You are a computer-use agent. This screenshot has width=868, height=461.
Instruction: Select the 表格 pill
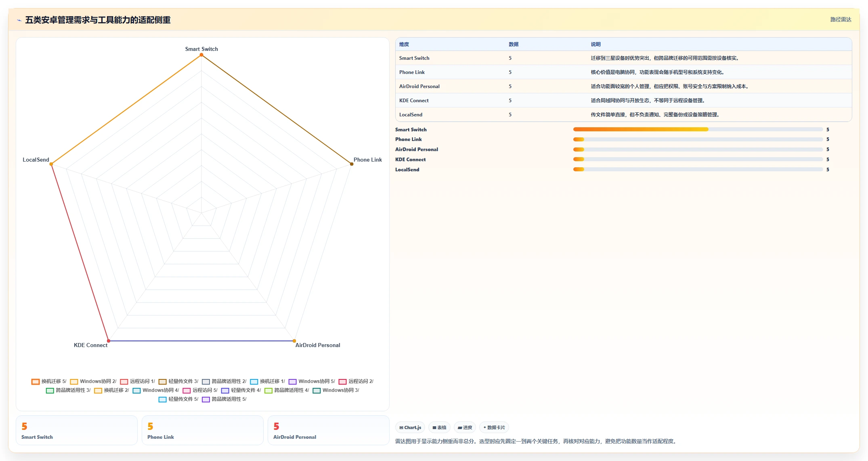[x=439, y=427]
